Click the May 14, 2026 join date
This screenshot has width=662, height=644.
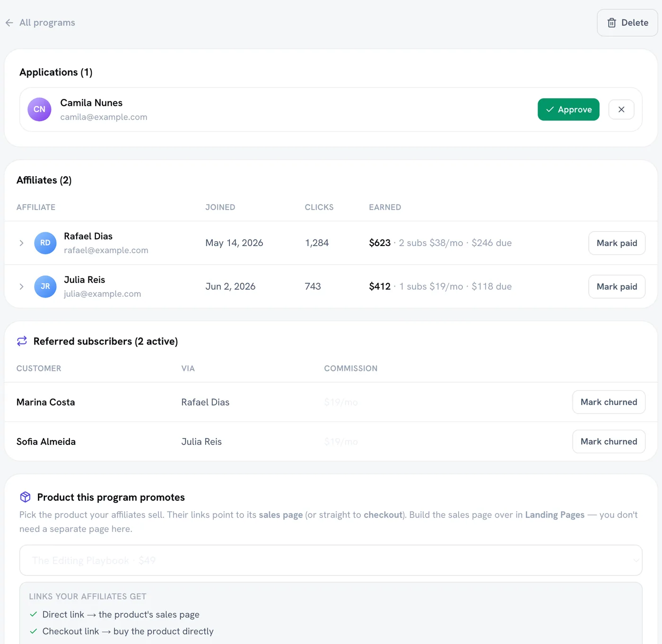(234, 243)
